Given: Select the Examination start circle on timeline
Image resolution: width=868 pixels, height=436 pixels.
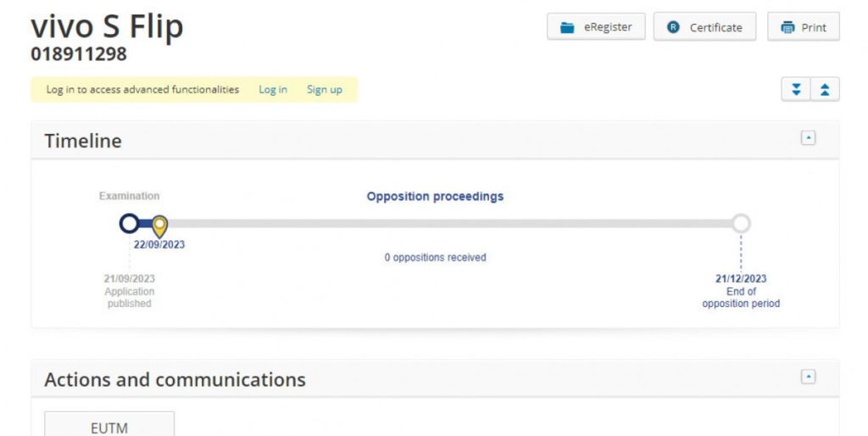Looking at the screenshot, I should [129, 223].
